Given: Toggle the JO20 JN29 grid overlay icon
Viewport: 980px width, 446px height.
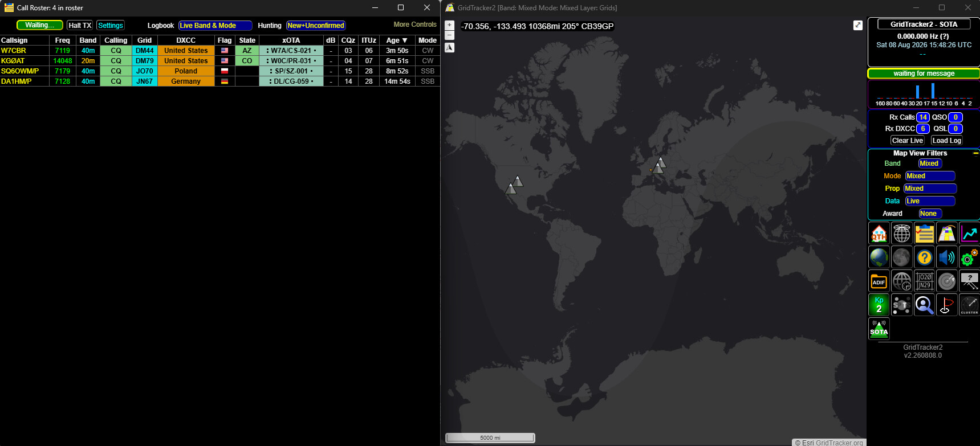Looking at the screenshot, I should tap(924, 281).
